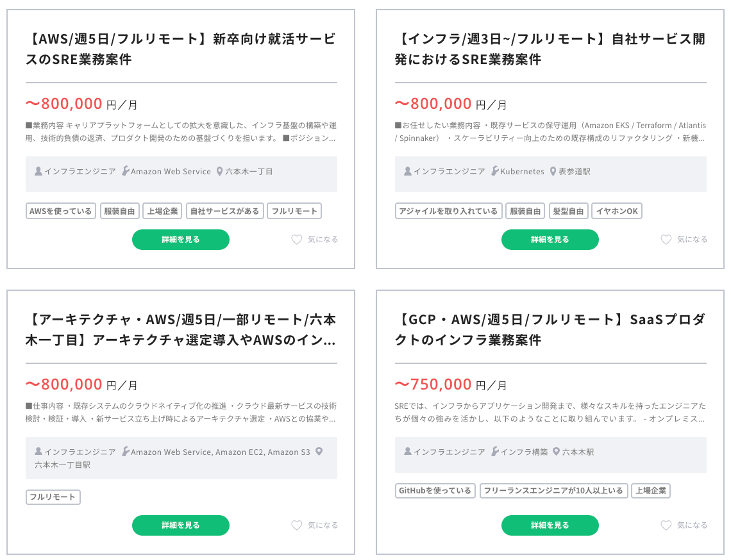Image resolution: width=731 pixels, height=560 pixels.
Task: Favorite the アーキテクチャ・AWS job card heart
Action: coord(296,525)
